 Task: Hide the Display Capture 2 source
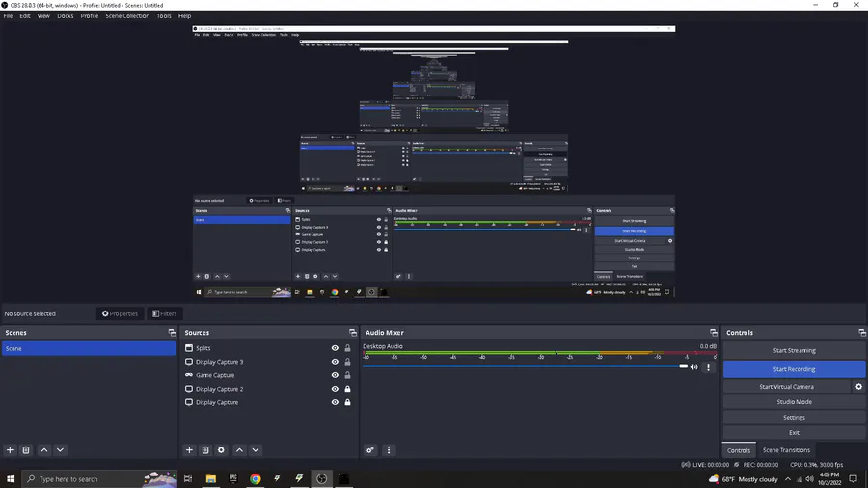(x=335, y=389)
